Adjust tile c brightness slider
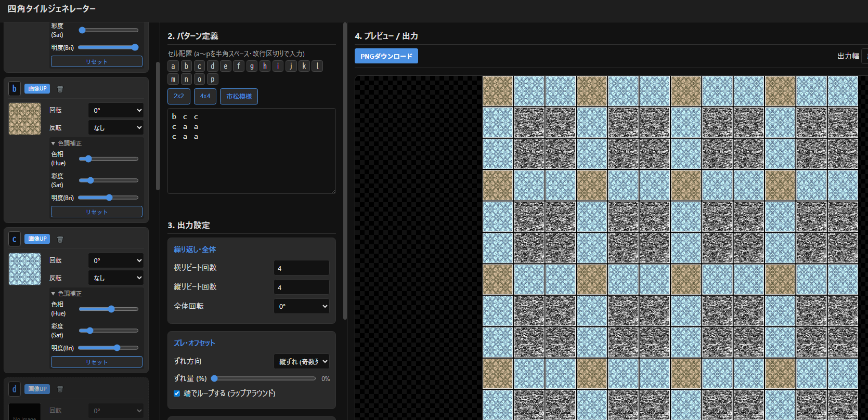Screen dimensions: 868x420 108,348
